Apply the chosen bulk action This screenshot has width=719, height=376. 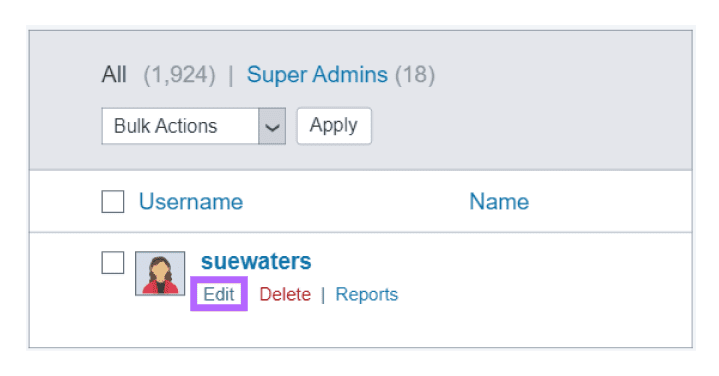click(x=334, y=126)
